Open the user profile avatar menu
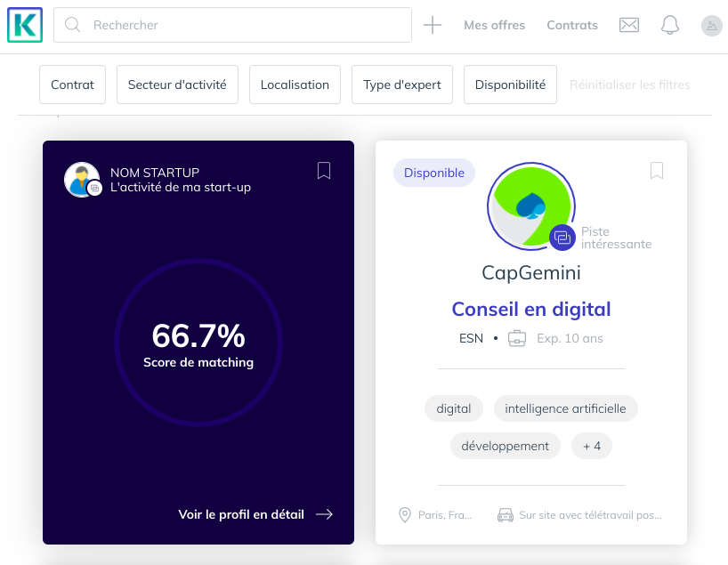The height and width of the screenshot is (565, 728). tap(711, 26)
